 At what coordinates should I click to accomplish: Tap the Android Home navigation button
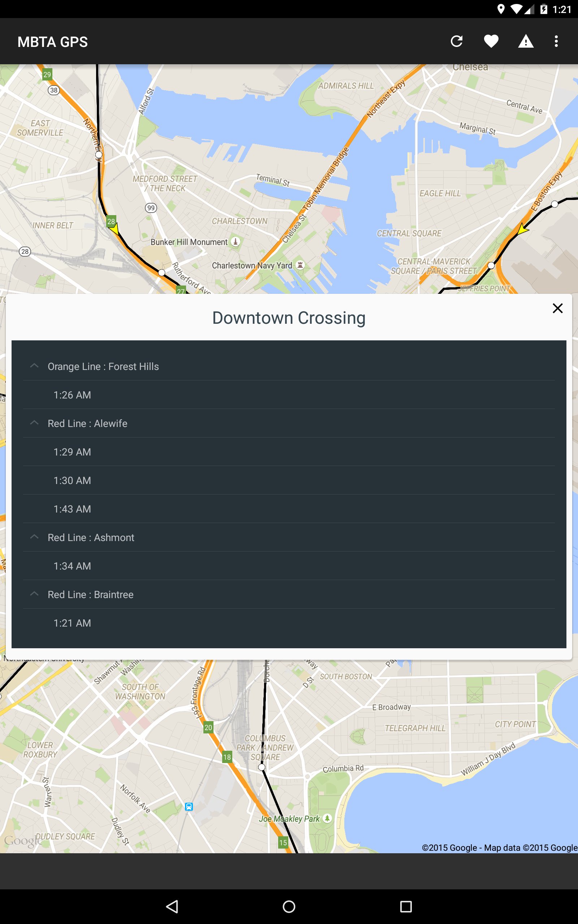click(289, 906)
